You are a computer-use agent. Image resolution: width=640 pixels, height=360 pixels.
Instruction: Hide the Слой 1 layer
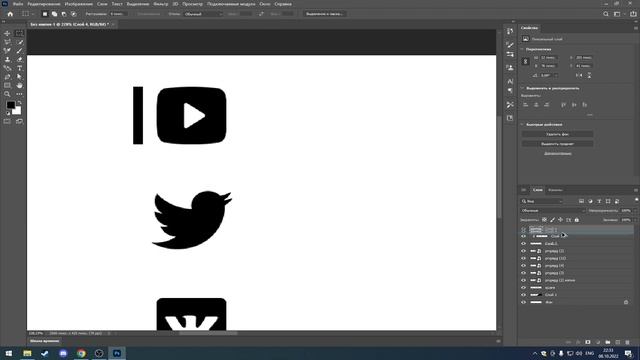coord(524,295)
